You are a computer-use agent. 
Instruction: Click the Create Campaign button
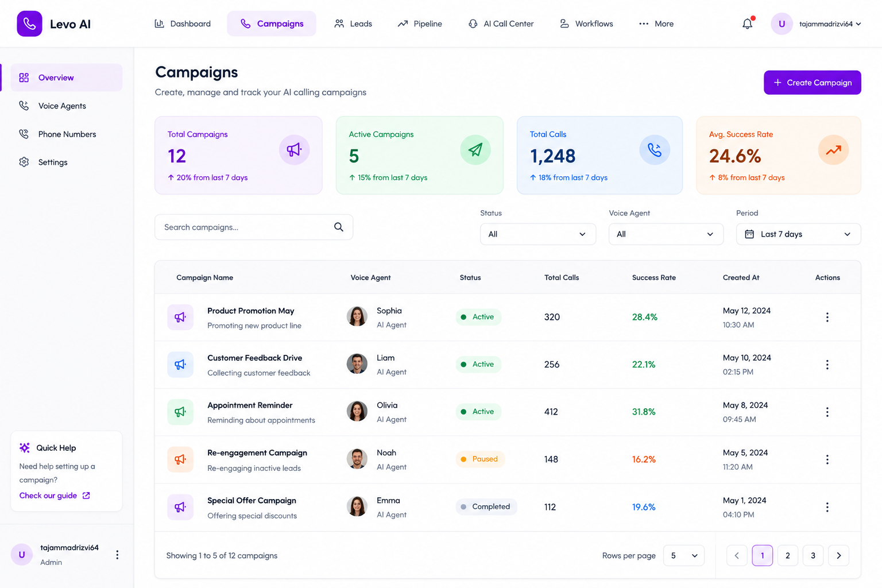point(812,83)
